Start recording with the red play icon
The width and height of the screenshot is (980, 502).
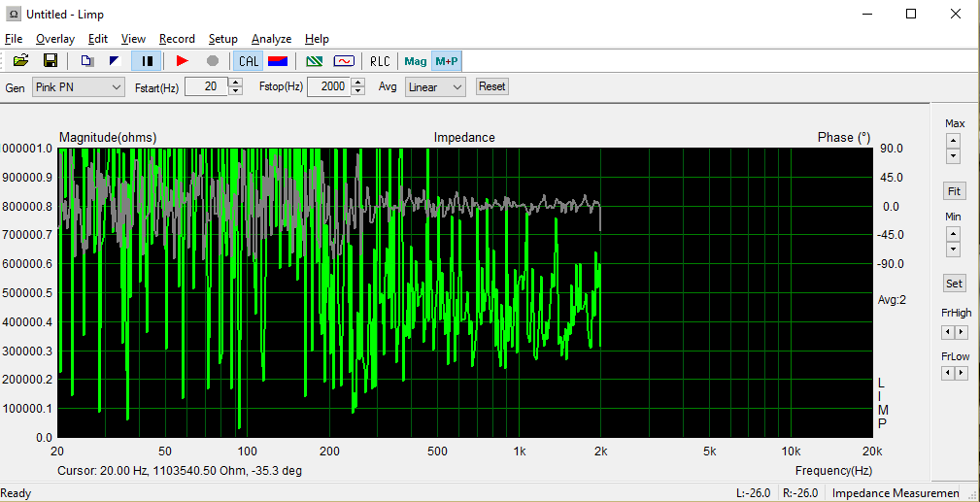click(x=183, y=60)
